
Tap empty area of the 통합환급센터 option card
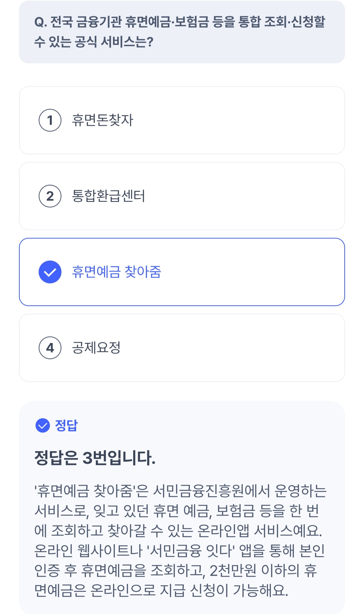[240, 196]
